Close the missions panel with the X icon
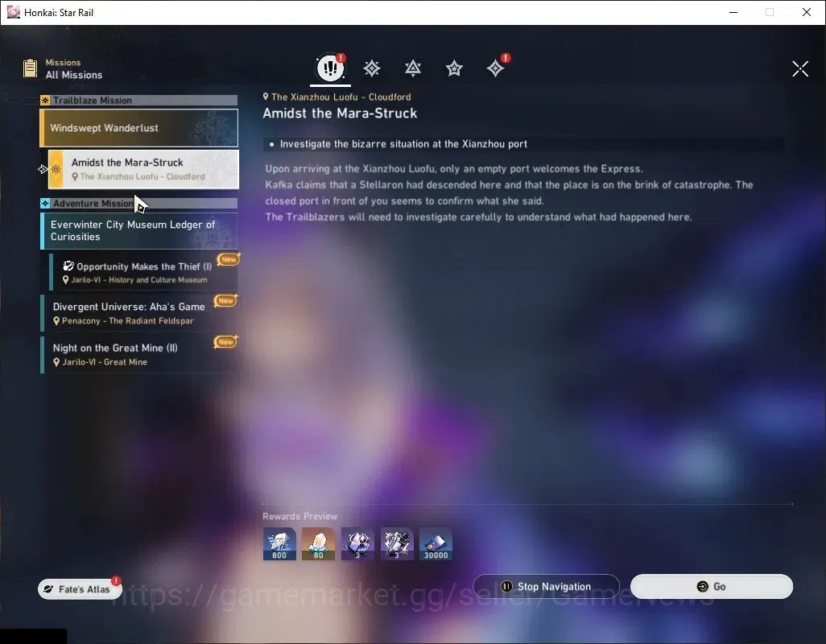Image resolution: width=826 pixels, height=644 pixels. [x=800, y=68]
